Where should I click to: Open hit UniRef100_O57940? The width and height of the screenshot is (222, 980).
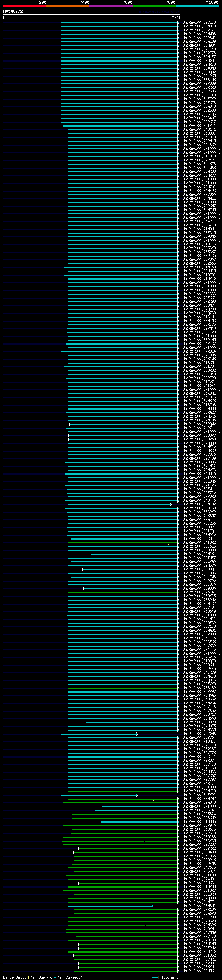199,825
